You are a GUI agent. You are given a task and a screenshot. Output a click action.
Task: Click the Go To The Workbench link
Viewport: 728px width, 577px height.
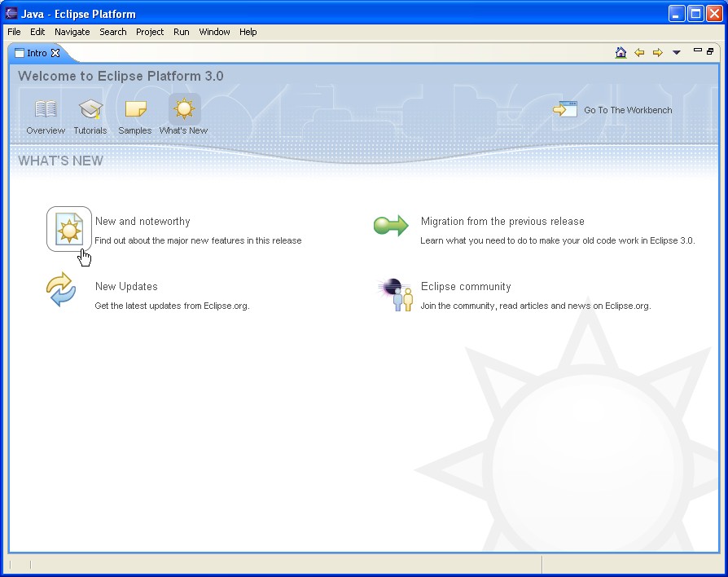628,110
